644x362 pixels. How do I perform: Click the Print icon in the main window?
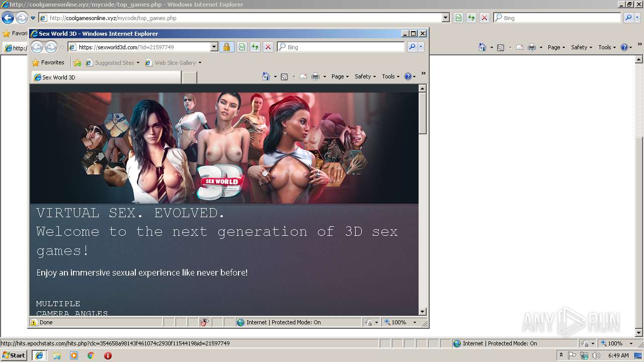pos(532,47)
